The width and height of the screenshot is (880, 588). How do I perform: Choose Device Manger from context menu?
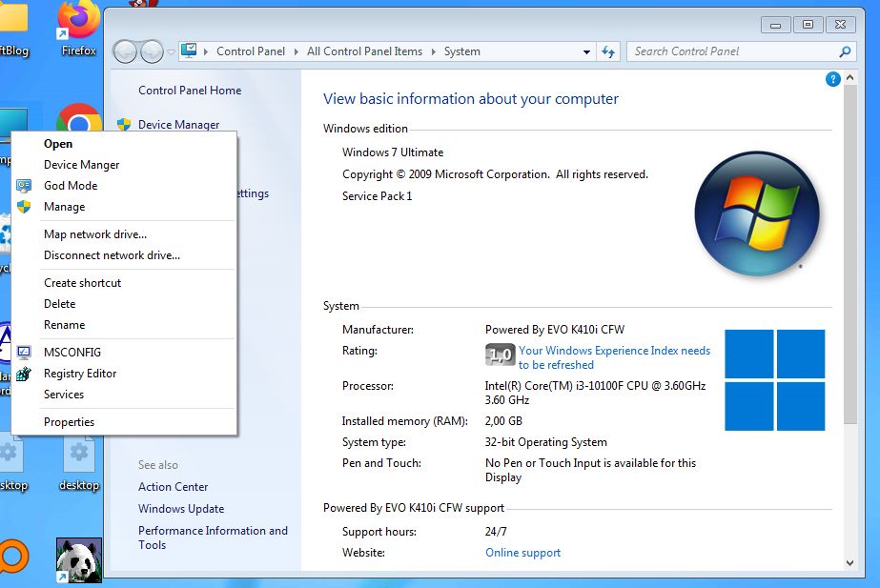(x=124, y=165)
